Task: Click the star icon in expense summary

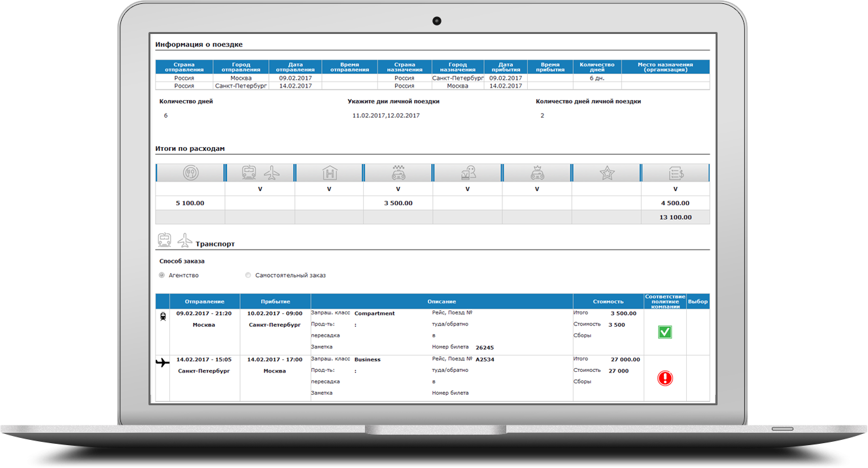Action: click(x=607, y=173)
